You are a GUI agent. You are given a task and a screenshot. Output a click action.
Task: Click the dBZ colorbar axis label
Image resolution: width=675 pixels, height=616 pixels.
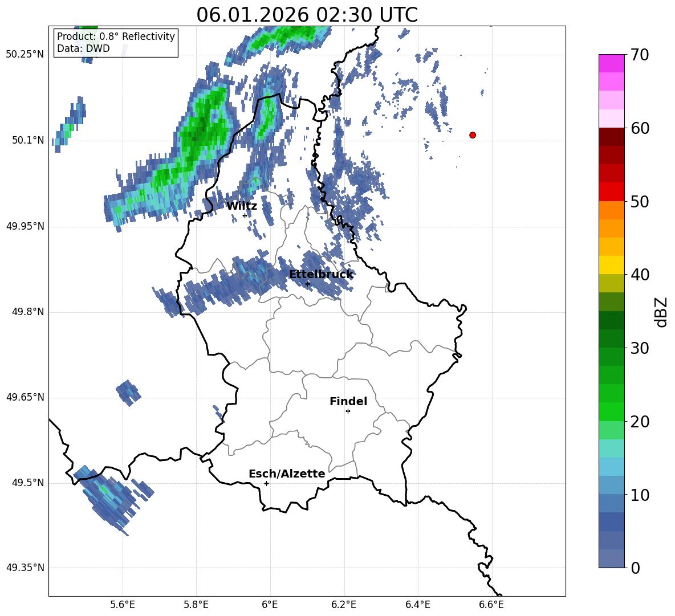pyautogui.click(x=662, y=312)
